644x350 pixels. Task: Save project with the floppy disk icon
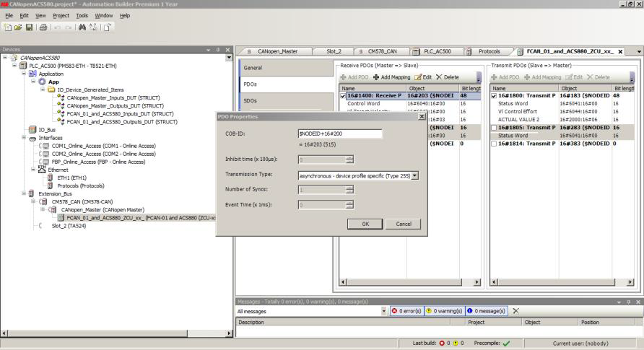[30, 27]
